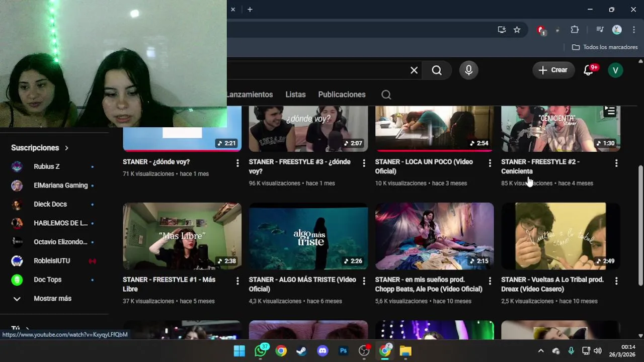Open Photoshop from taskbar
The image size is (644, 362).
tap(344, 351)
